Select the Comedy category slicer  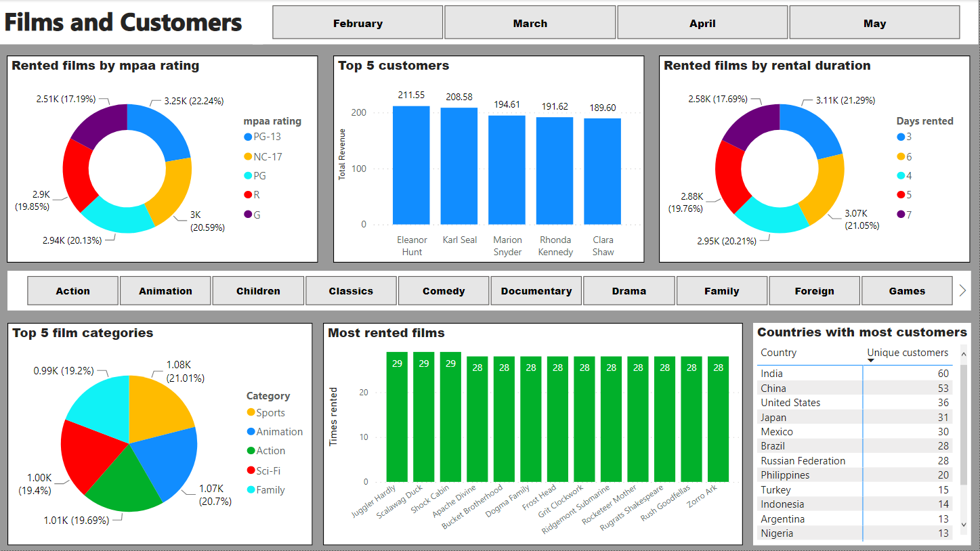tap(444, 290)
